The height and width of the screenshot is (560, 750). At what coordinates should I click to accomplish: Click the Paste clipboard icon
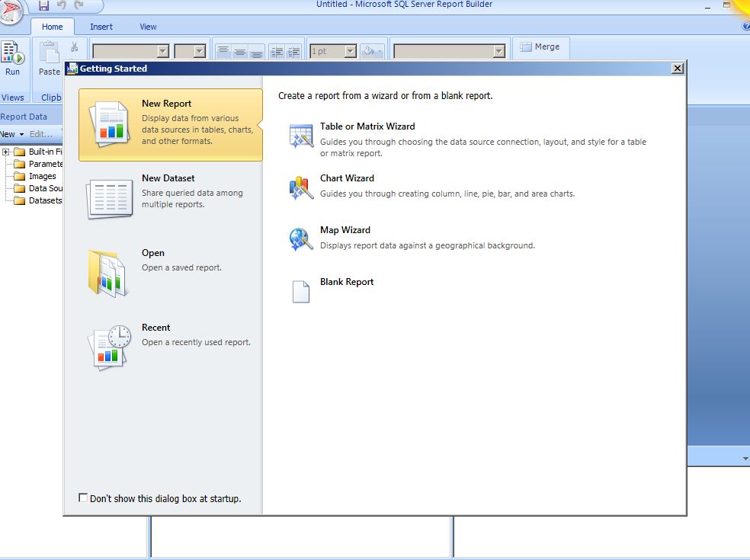(x=49, y=52)
